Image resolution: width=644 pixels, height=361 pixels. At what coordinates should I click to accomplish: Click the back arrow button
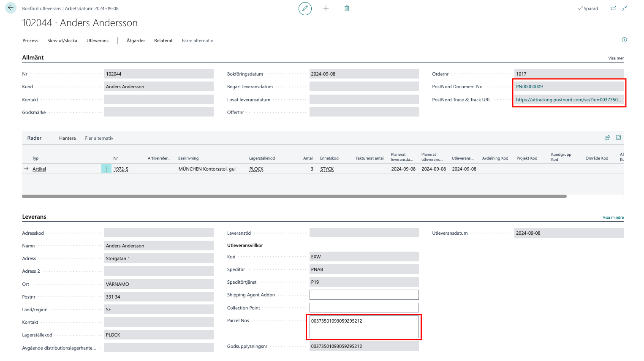(x=11, y=8)
